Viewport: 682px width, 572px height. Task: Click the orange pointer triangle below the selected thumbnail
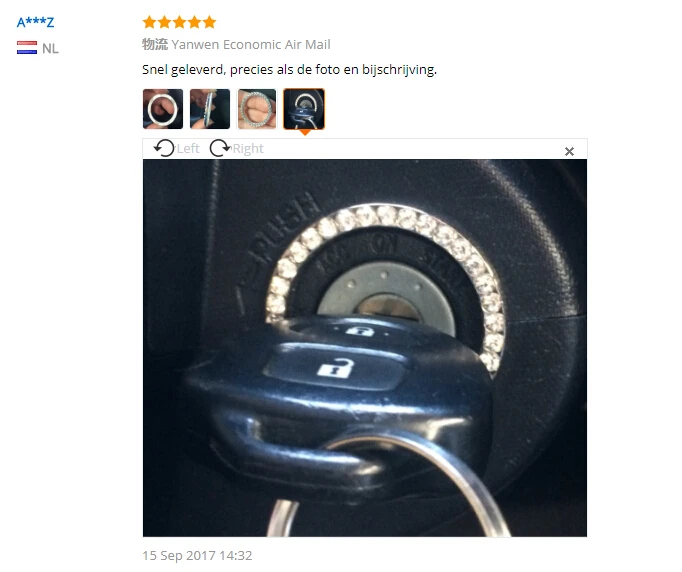(305, 132)
